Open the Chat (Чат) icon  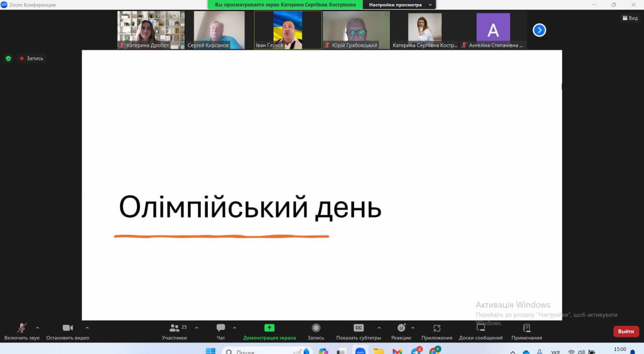tap(220, 328)
